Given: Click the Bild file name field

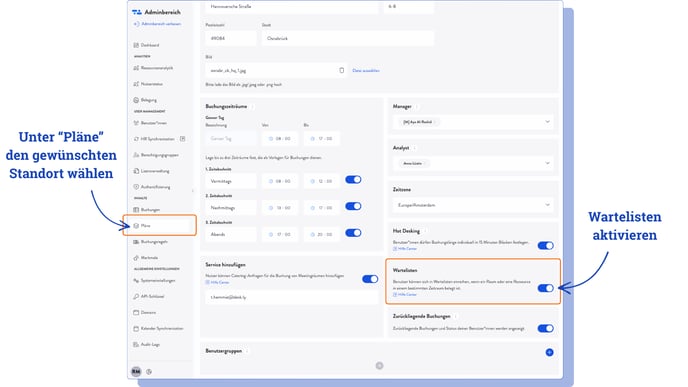Looking at the screenshot, I should click(276, 70).
